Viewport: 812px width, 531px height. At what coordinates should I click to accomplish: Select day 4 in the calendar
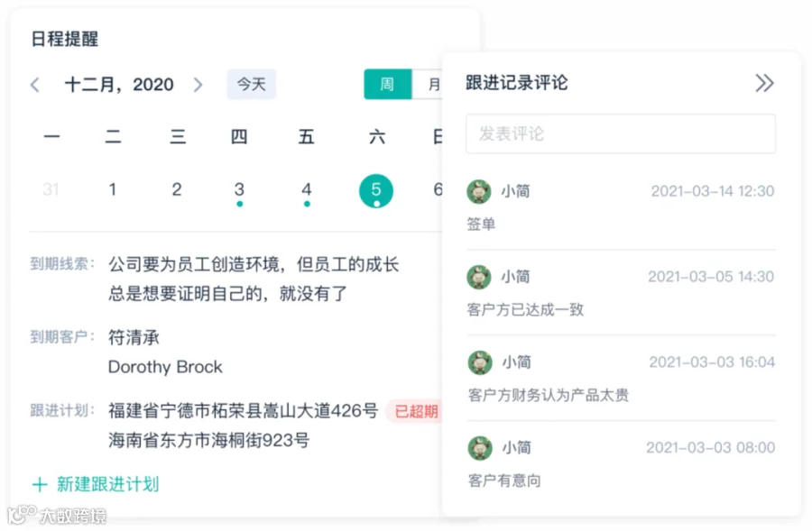click(307, 189)
